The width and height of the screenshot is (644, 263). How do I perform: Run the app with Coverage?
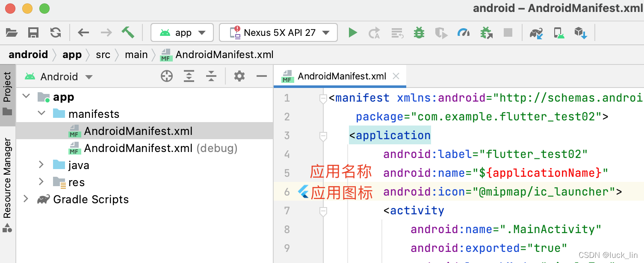click(x=441, y=33)
